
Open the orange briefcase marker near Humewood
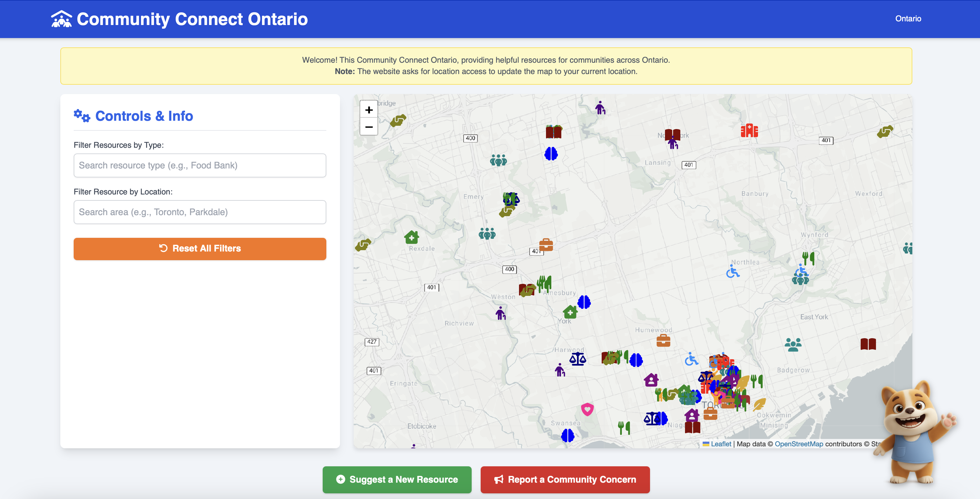pyautogui.click(x=663, y=340)
